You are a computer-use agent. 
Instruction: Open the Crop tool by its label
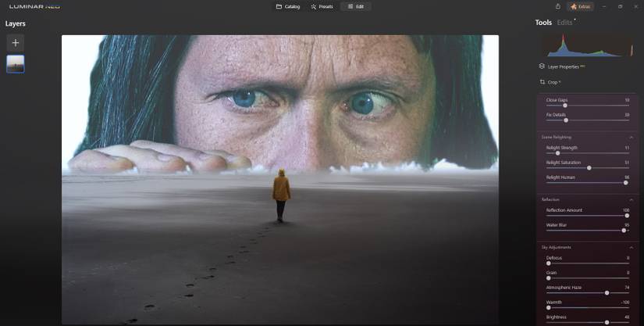(553, 82)
